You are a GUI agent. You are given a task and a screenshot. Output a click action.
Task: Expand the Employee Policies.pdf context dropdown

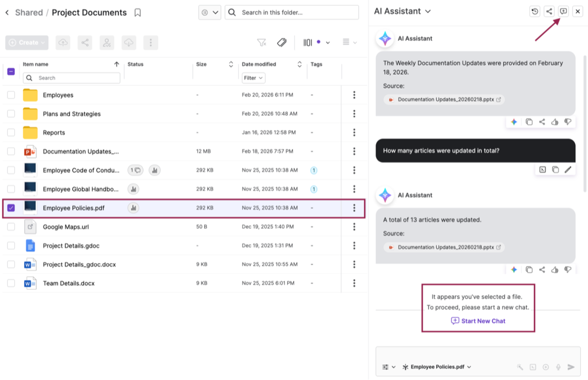(x=469, y=367)
